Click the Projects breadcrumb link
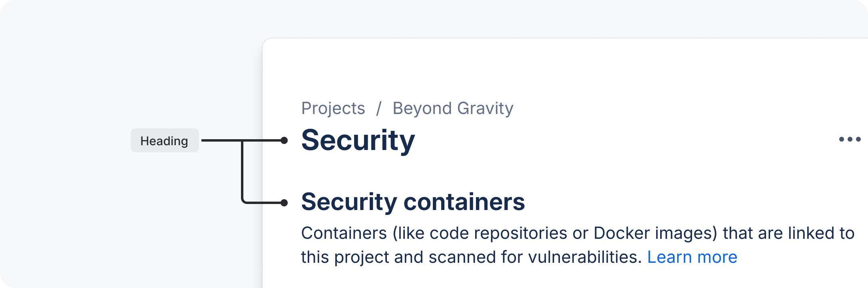 click(x=333, y=108)
